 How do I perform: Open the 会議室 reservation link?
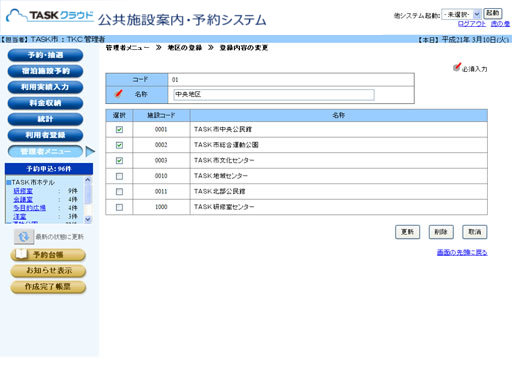coord(23,199)
